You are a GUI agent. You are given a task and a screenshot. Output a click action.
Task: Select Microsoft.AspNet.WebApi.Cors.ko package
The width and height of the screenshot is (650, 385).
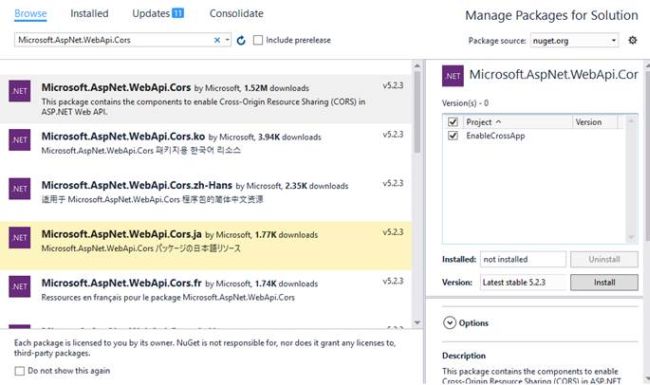pos(206,148)
